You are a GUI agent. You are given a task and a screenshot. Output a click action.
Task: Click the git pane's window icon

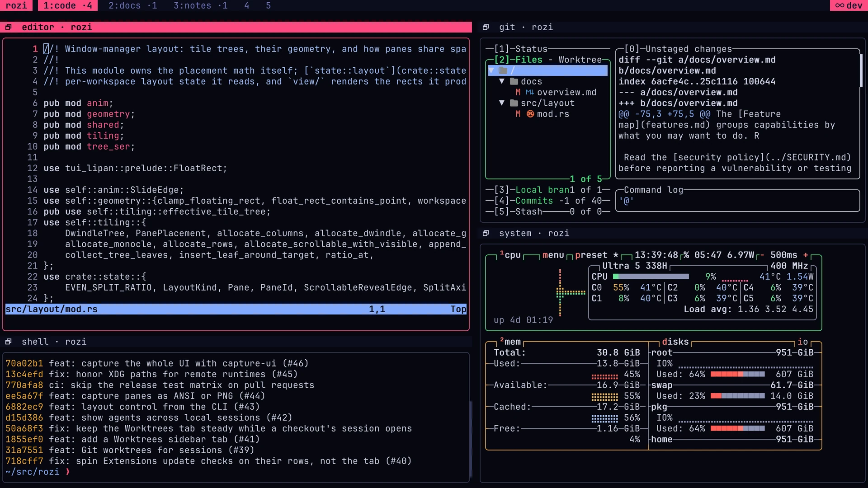(x=486, y=27)
